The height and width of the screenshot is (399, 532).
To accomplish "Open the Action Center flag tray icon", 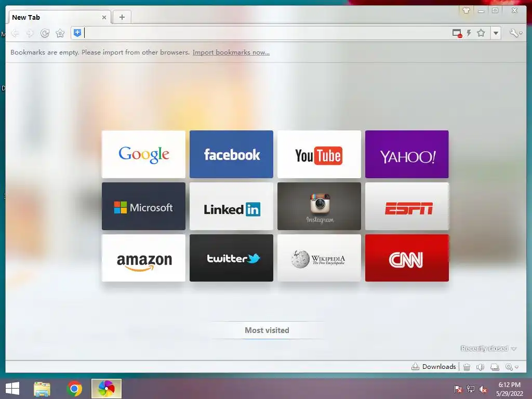I will pos(458,389).
